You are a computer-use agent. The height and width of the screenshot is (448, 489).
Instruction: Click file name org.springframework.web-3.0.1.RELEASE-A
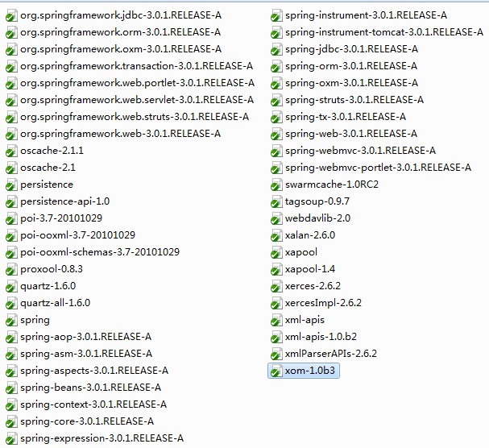[120, 134]
